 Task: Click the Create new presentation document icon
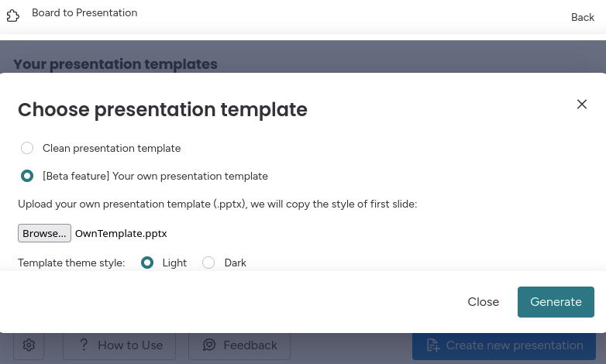[x=432, y=345]
